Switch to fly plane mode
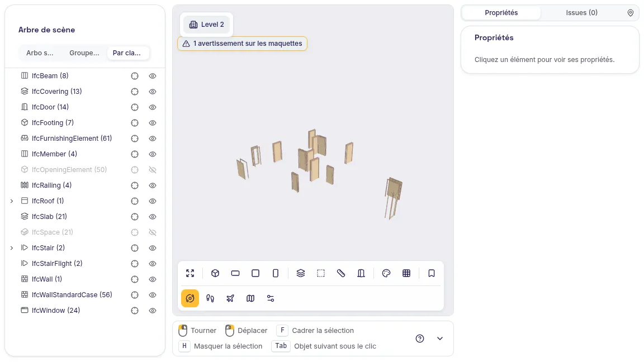 (230, 298)
